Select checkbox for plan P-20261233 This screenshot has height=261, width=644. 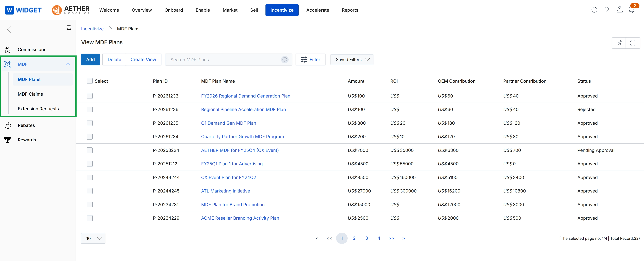(90, 96)
